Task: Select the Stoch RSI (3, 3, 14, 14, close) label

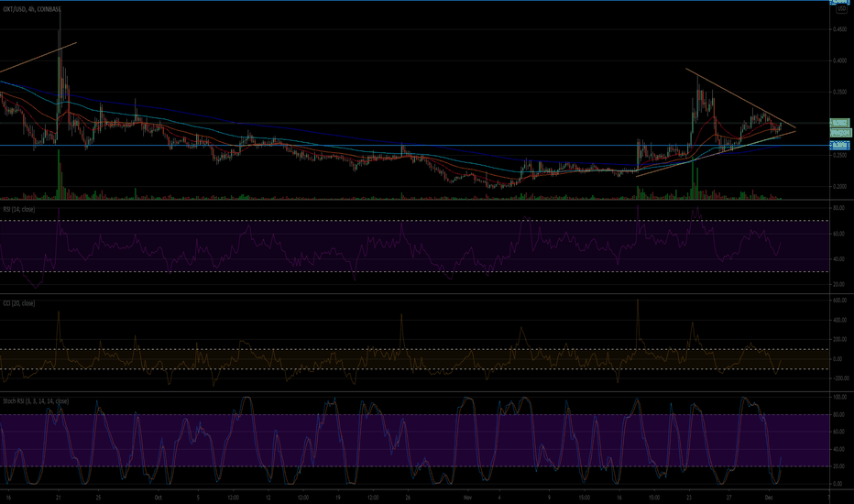Action: (x=36, y=401)
